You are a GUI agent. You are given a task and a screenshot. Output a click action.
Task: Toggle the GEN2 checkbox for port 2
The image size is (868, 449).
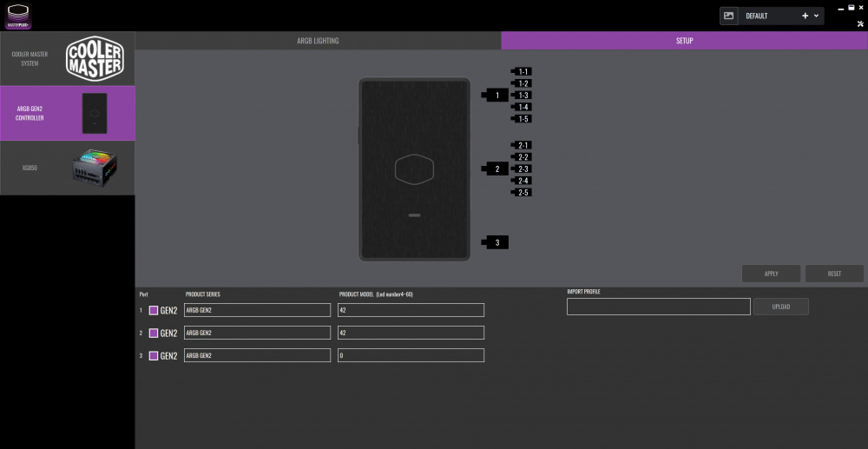[154, 333]
